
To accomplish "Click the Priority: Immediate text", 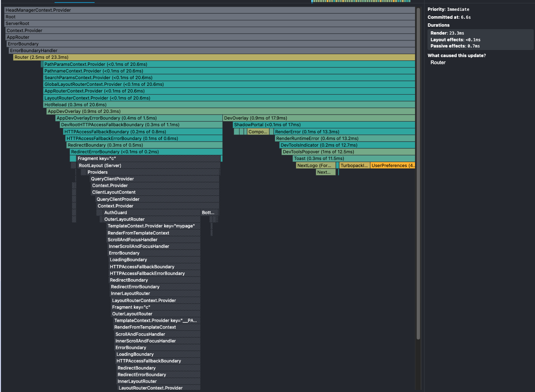I will point(448,9).
